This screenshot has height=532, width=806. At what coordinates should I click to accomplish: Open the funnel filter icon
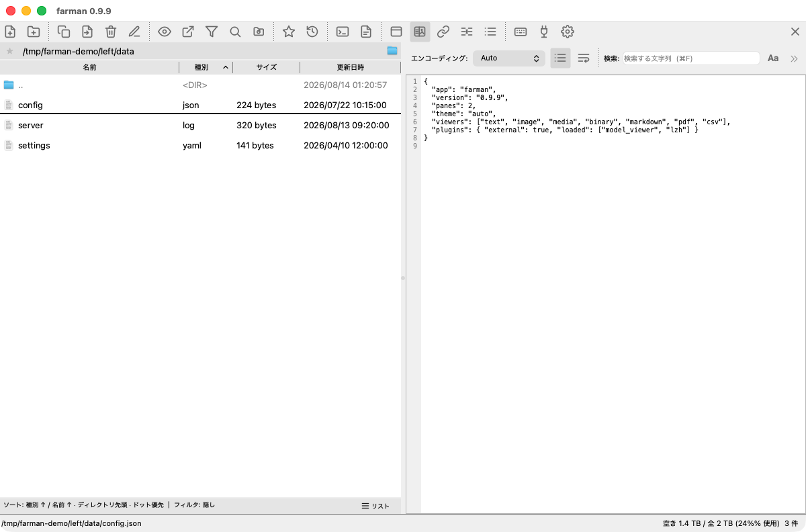tap(212, 32)
